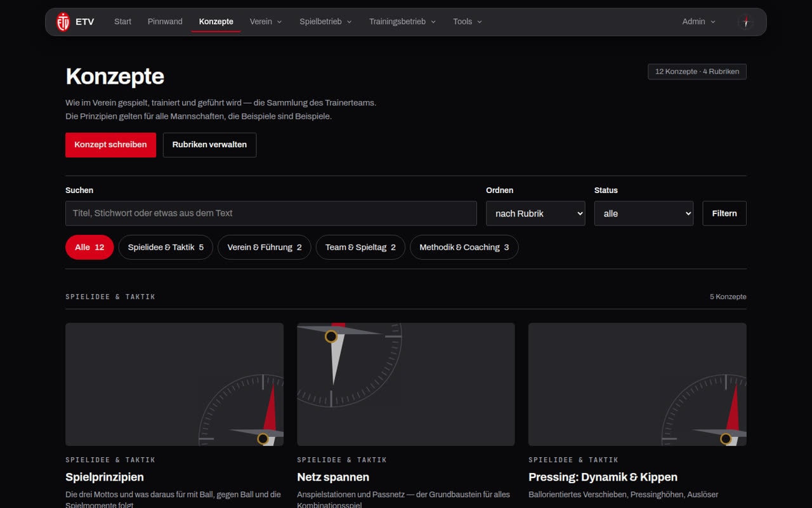Open the Spielprinzipien concept title
Viewport: 812px width, 508px height.
point(105,477)
